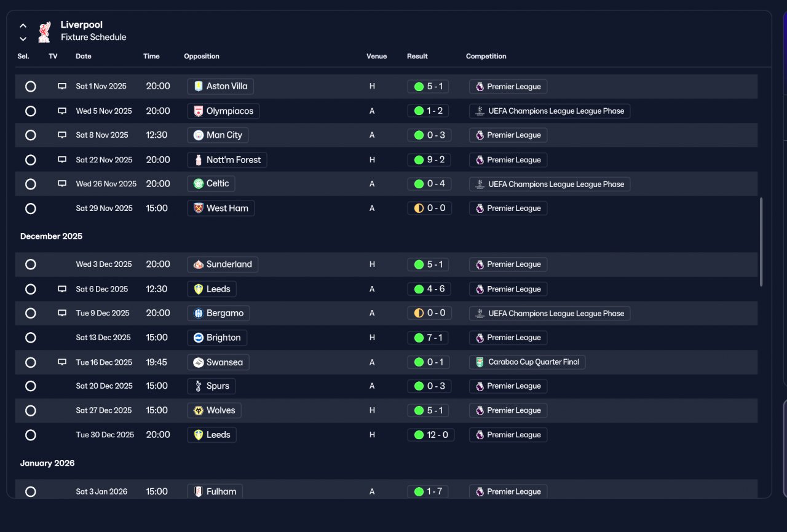
Task: Click Carabao Cup competition logo
Action: (480, 362)
